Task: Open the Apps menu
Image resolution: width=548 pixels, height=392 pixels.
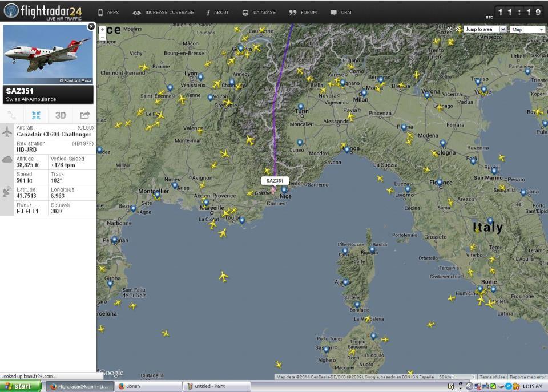Action: [113, 12]
